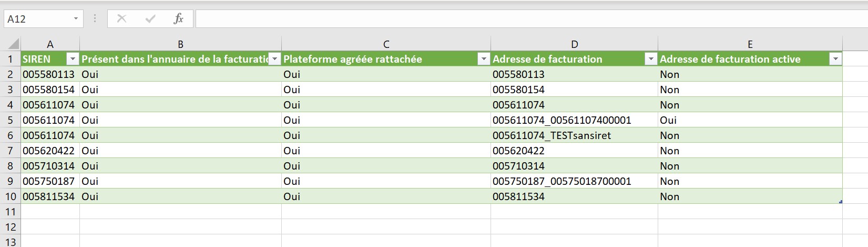Select cell 005580113 in column A
This screenshot has height=247, width=868.
click(50, 74)
